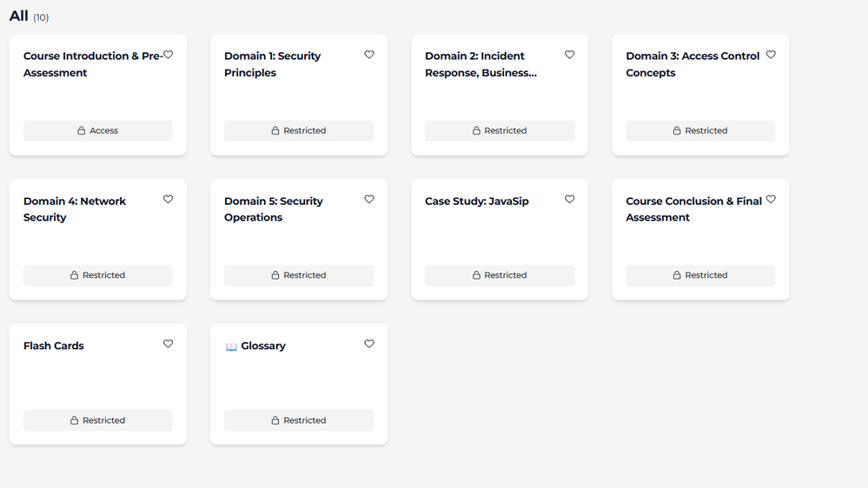This screenshot has height=488, width=868.
Task: Click heart icon on the Glossary card
Action: (369, 344)
